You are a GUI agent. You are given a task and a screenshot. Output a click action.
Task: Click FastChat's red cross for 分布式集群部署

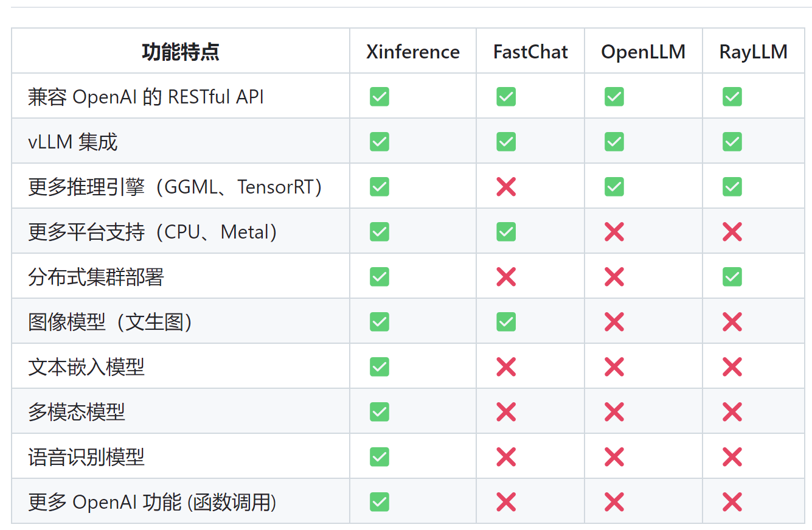[x=505, y=276]
